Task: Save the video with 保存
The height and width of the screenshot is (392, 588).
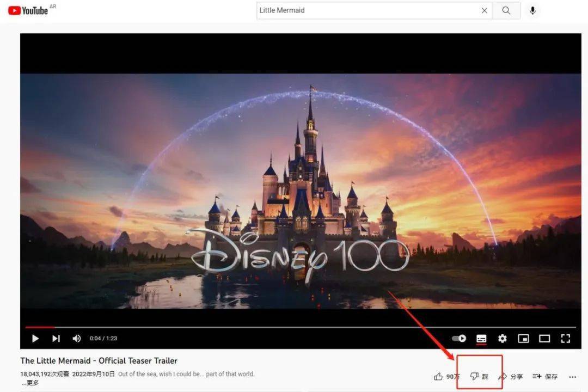Action: pyautogui.click(x=545, y=376)
